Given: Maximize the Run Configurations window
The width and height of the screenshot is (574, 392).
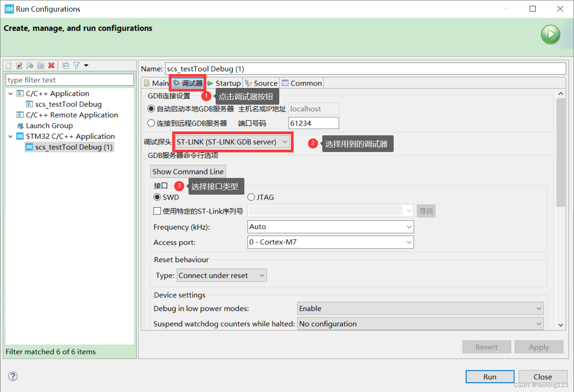Looking at the screenshot, I should [533, 9].
